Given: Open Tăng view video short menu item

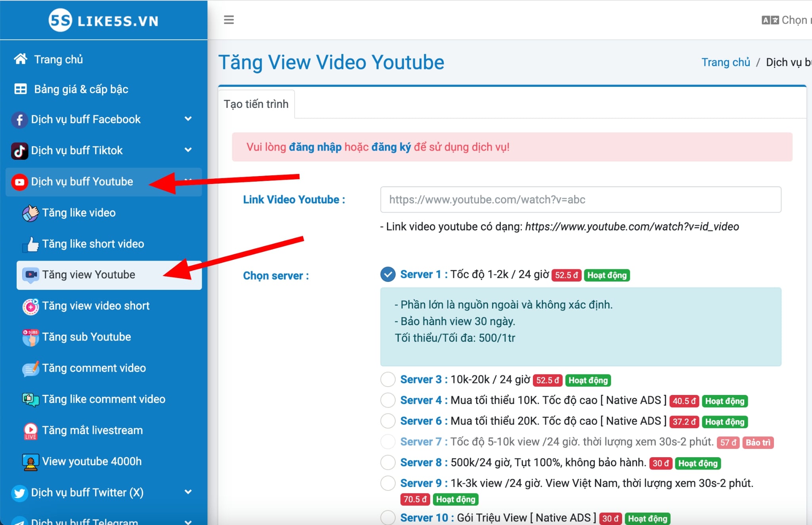Looking at the screenshot, I should [96, 306].
